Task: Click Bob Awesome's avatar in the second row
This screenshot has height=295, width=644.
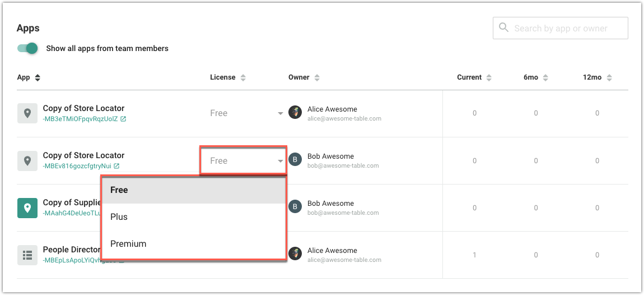Action: point(295,160)
